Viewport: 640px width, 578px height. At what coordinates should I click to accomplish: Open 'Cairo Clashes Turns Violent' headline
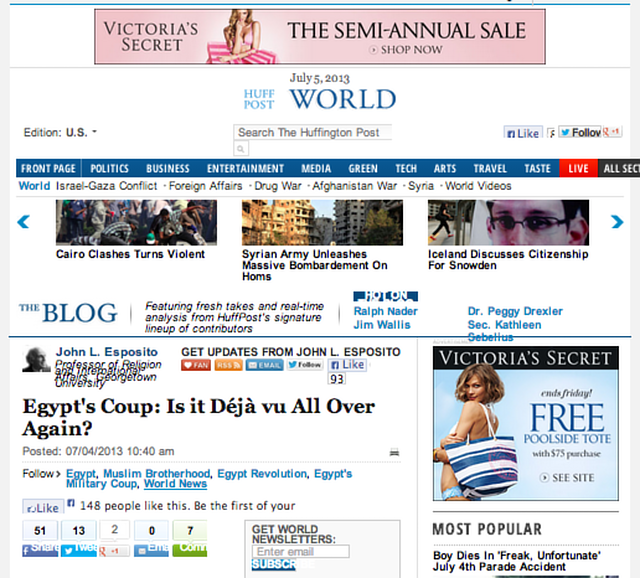(x=130, y=254)
